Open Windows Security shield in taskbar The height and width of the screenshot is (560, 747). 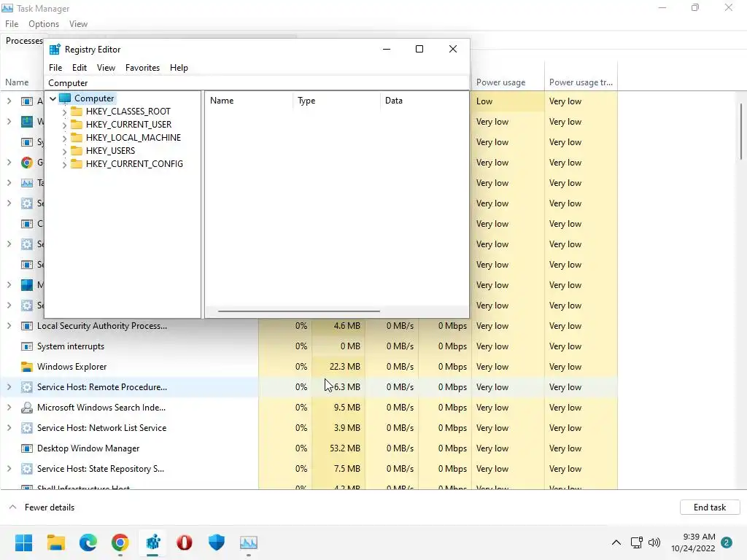point(216,542)
